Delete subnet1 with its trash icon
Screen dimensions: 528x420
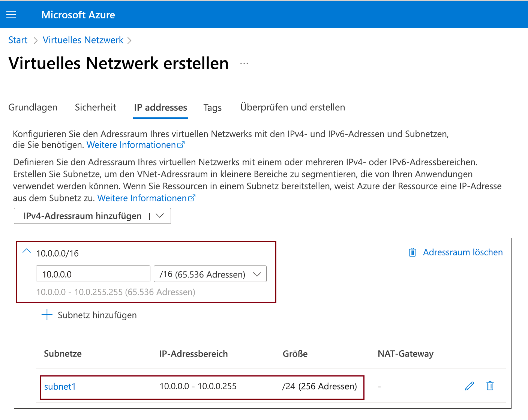(x=490, y=386)
